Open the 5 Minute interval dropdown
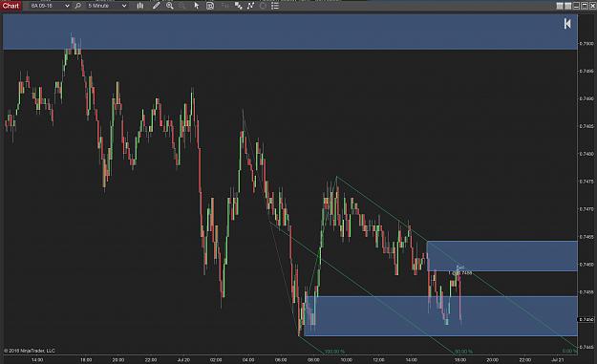Viewport: 597px width, 364px height. tap(107, 6)
